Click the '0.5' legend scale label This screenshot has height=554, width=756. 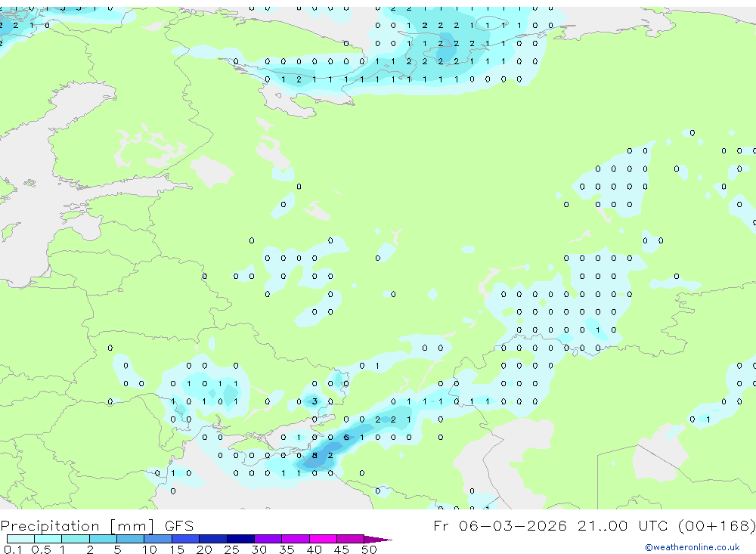coord(41,549)
